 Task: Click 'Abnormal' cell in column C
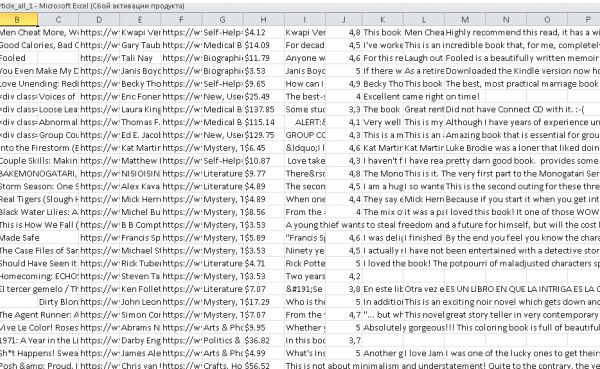[58, 122]
